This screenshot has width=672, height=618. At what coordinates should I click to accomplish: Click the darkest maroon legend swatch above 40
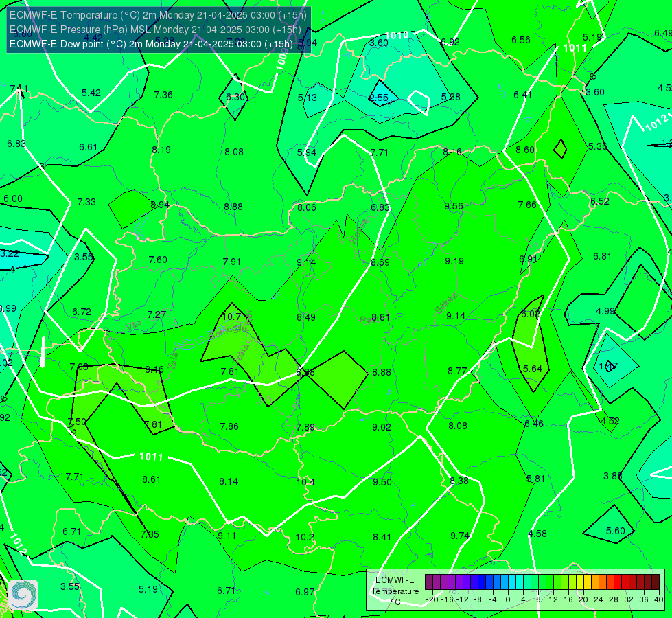tap(656, 582)
